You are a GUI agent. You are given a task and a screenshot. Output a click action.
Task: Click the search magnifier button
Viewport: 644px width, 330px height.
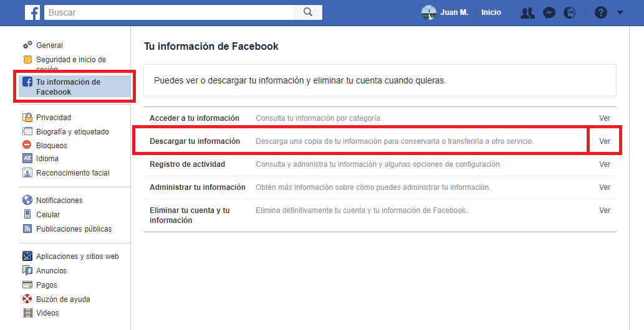pos(308,12)
